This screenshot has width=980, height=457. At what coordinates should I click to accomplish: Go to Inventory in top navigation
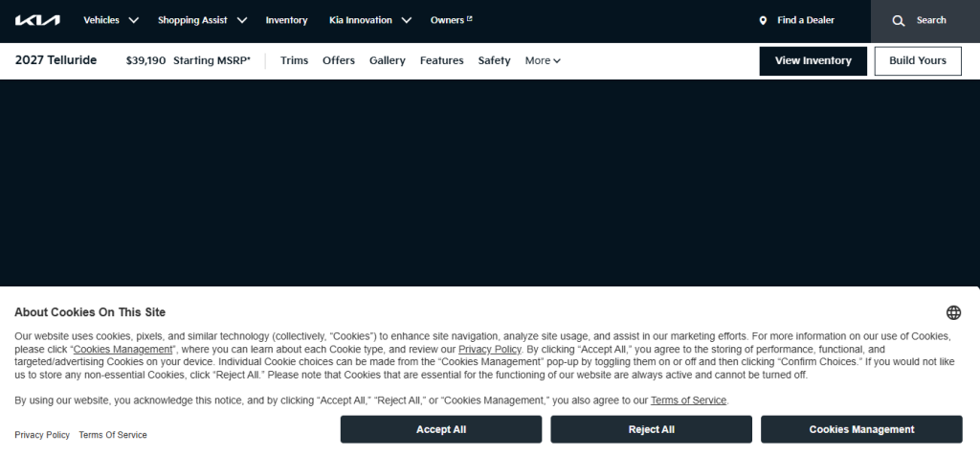[x=286, y=20]
